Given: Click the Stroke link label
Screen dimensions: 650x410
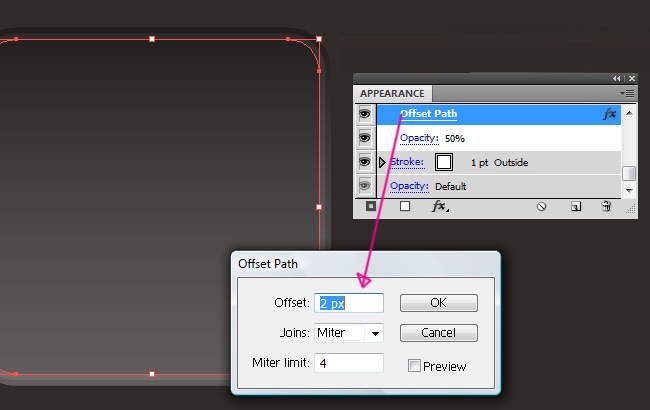Looking at the screenshot, I should click(407, 162).
